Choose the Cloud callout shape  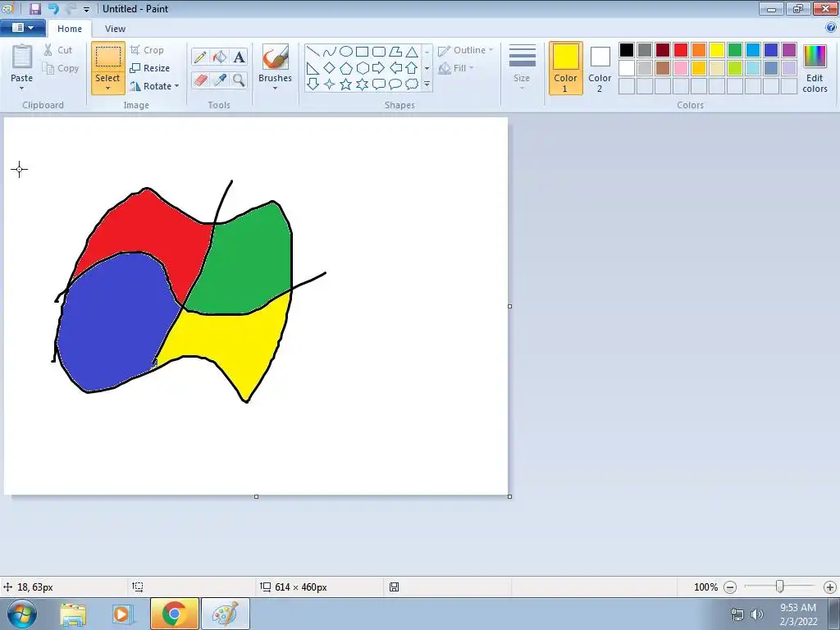412,84
